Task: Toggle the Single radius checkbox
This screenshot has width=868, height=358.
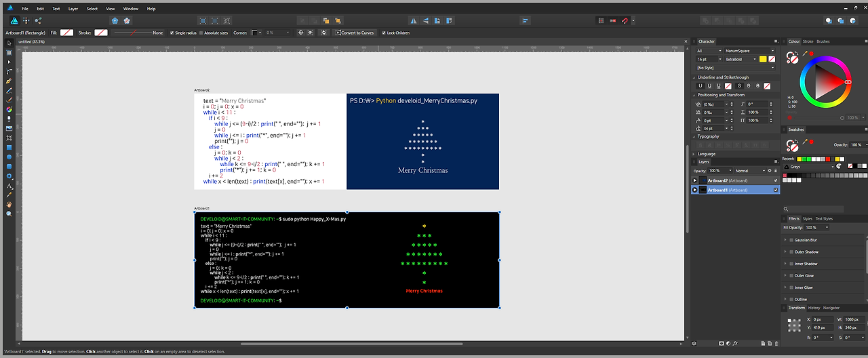Action: click(x=172, y=33)
